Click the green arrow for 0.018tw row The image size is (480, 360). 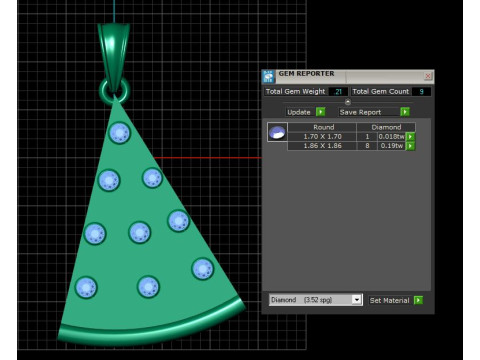coord(410,136)
